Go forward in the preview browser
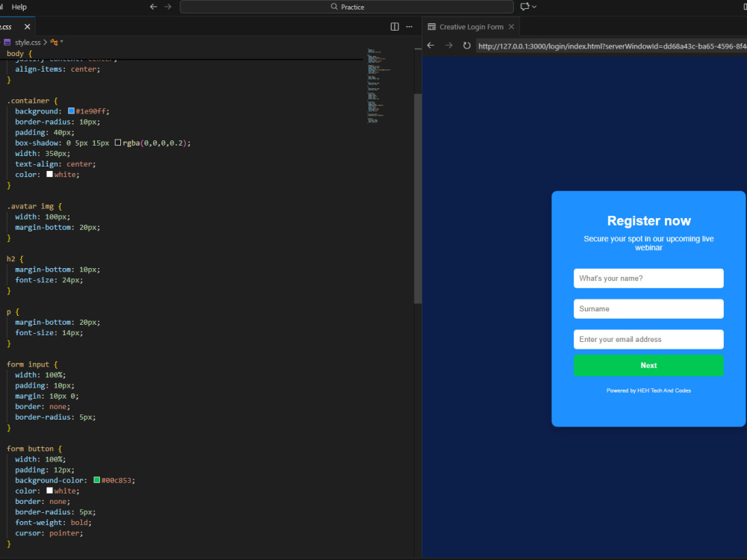This screenshot has height=560, width=747. click(x=449, y=46)
